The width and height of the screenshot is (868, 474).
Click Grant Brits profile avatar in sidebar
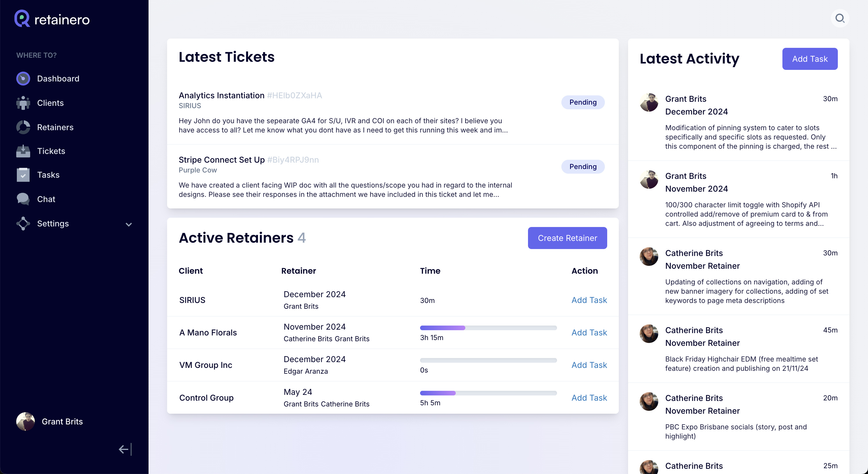coord(25,422)
